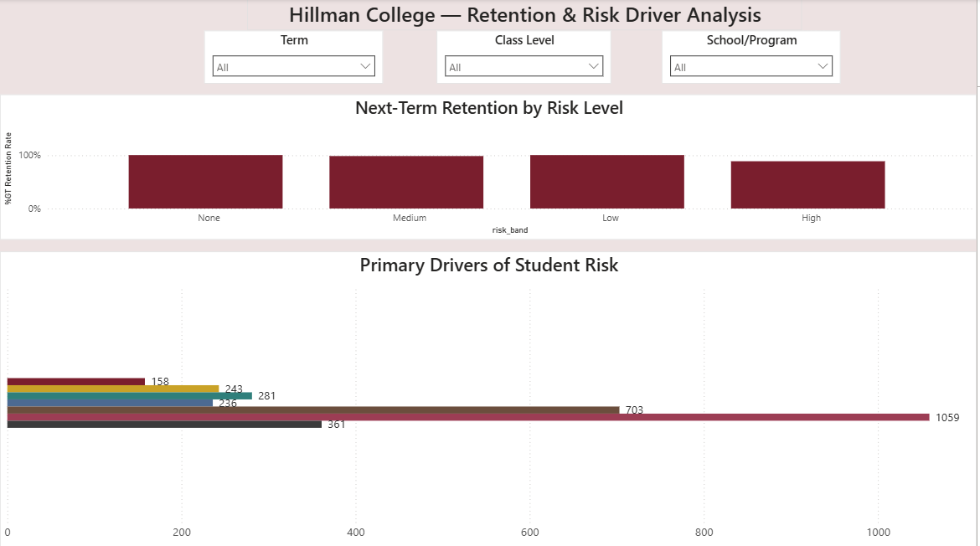Select the None risk band bar
Image resolution: width=980 pixels, height=546 pixels.
205,181
